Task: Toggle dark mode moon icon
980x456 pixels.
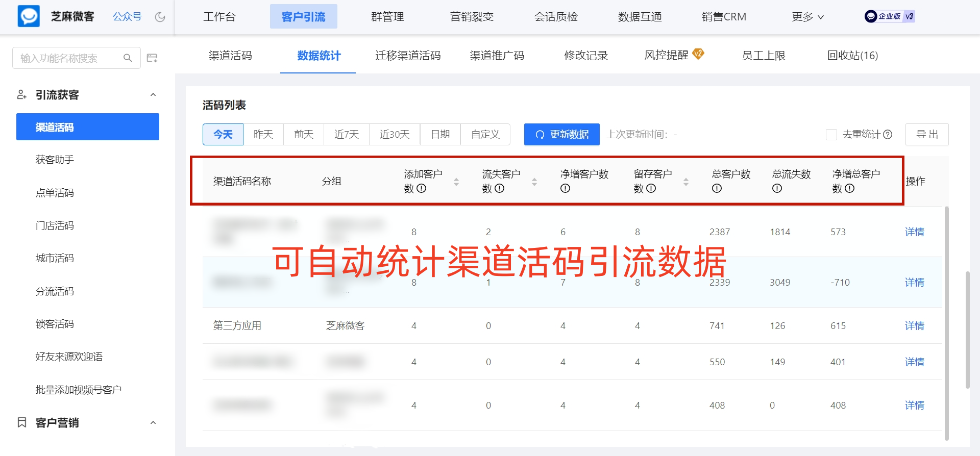Action: click(x=160, y=17)
